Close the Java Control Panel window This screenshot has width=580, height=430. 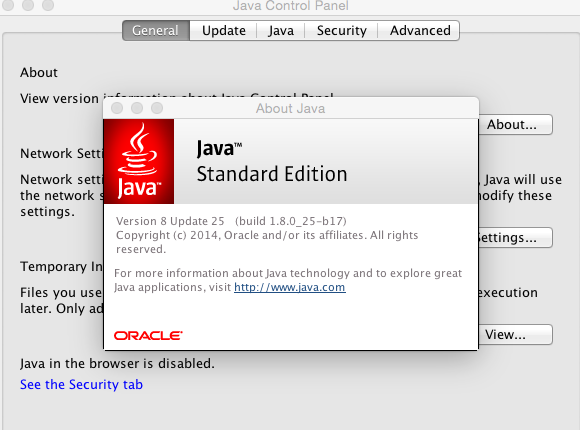tap(8, 5)
